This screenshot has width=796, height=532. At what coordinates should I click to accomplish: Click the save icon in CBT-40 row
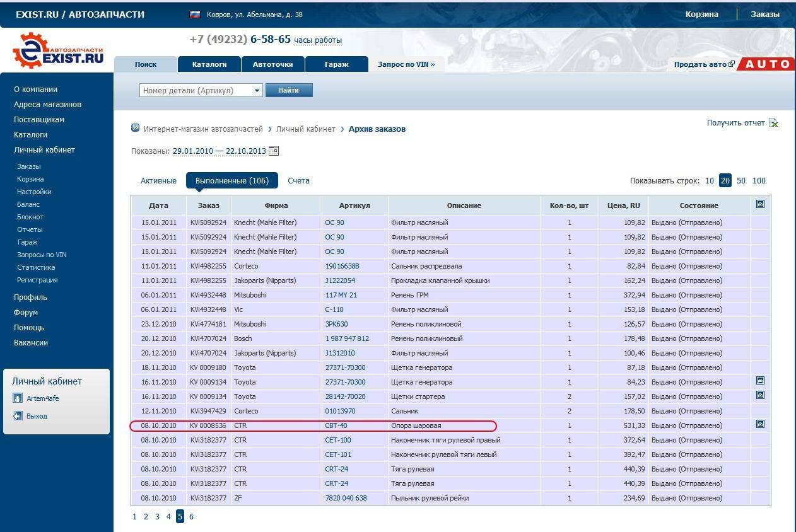pos(760,425)
